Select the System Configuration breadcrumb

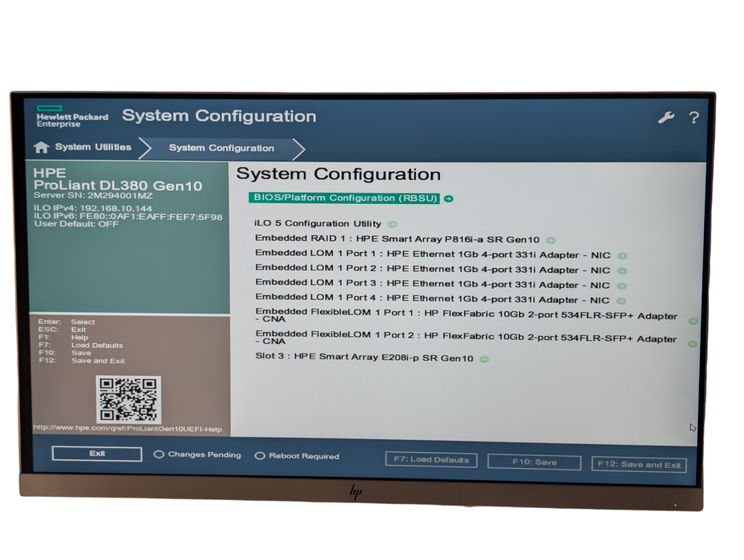pos(222,148)
